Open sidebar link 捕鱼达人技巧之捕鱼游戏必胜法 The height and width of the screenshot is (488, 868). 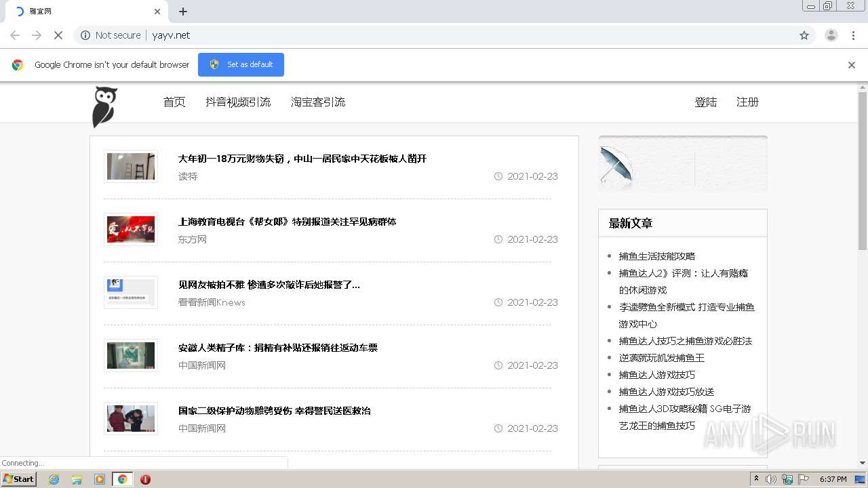point(686,341)
